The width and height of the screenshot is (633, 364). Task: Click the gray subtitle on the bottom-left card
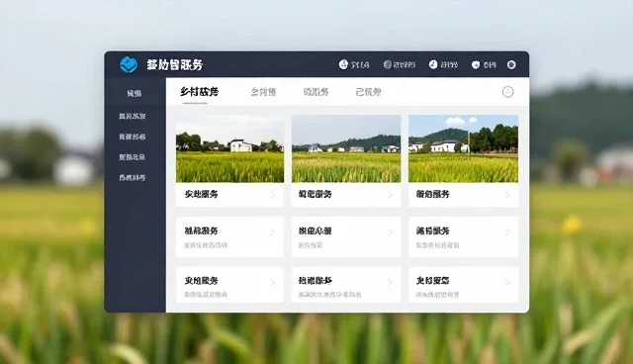[x=206, y=295]
